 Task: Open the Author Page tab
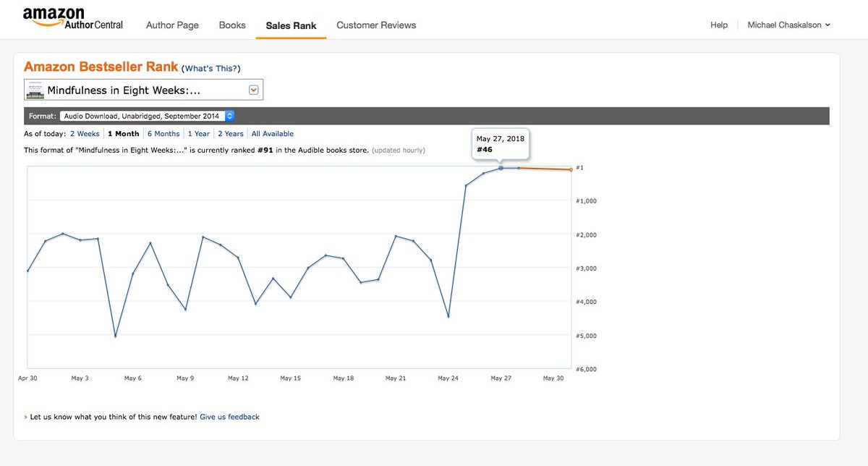(x=172, y=25)
